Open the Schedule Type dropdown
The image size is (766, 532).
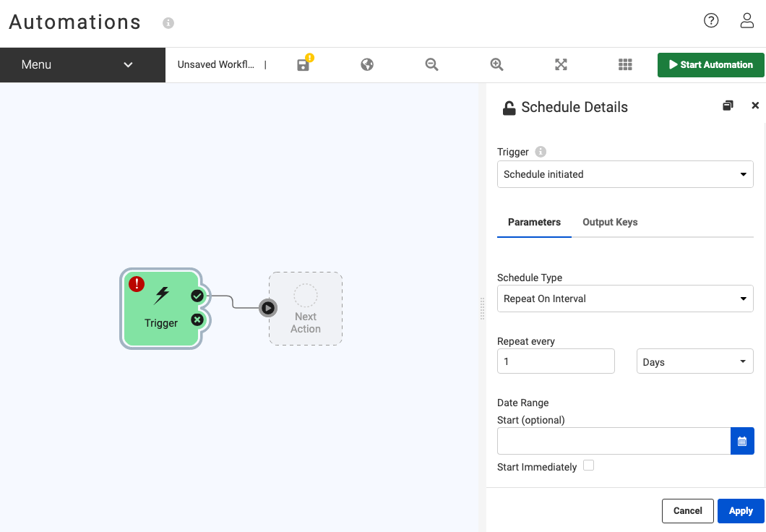(x=625, y=299)
